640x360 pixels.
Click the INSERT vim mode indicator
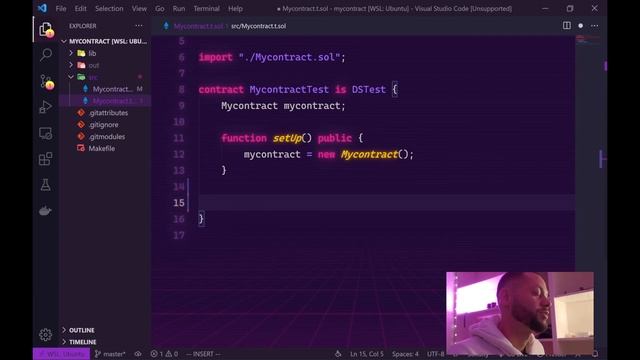tap(203, 354)
